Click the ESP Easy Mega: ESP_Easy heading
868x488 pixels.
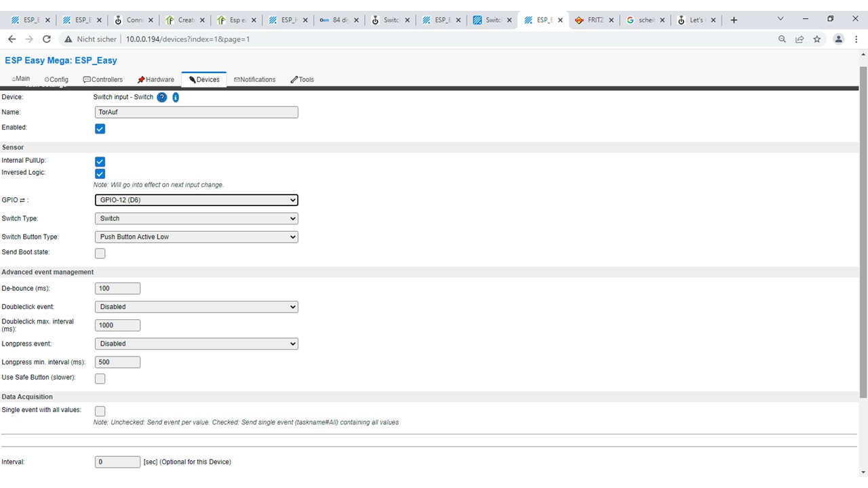pyautogui.click(x=61, y=60)
